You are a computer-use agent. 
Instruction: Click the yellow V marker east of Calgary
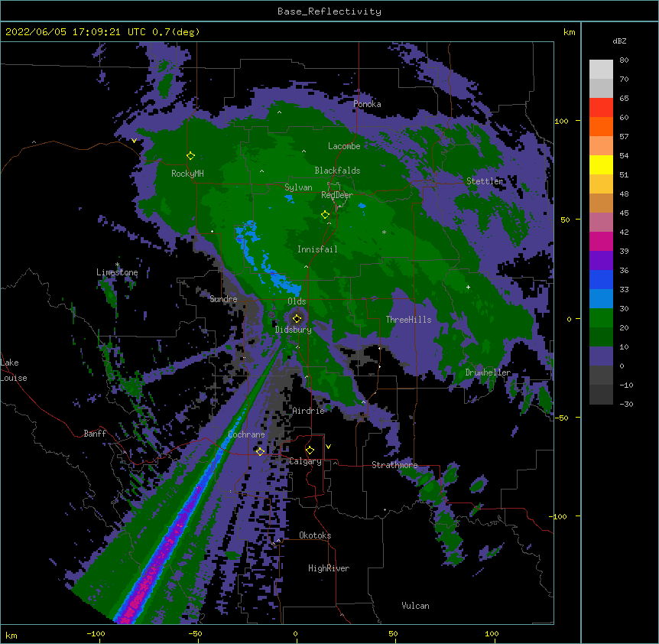click(x=328, y=447)
